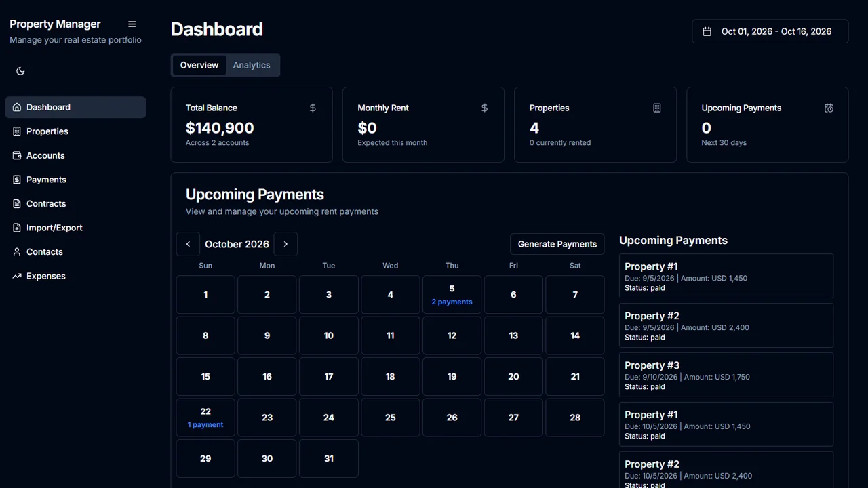Select October 22 with 1 payment
The height and width of the screenshot is (488, 868).
coord(205,418)
